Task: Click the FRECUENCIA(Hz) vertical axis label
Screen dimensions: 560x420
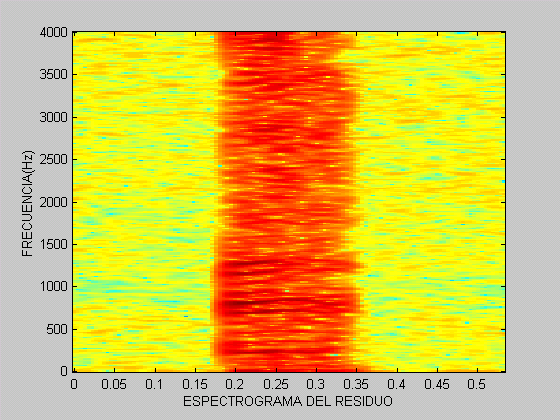Action: (27, 204)
